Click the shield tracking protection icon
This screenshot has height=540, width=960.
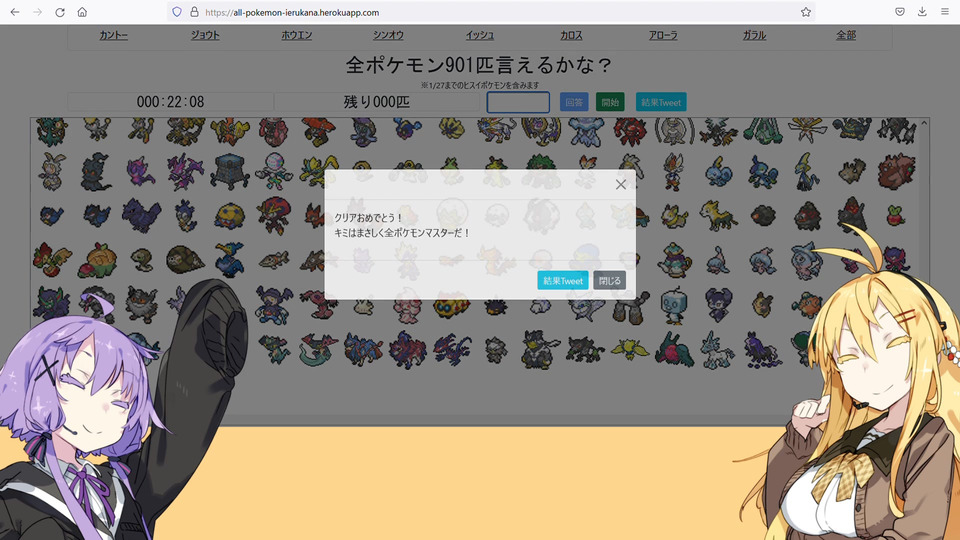(x=177, y=12)
